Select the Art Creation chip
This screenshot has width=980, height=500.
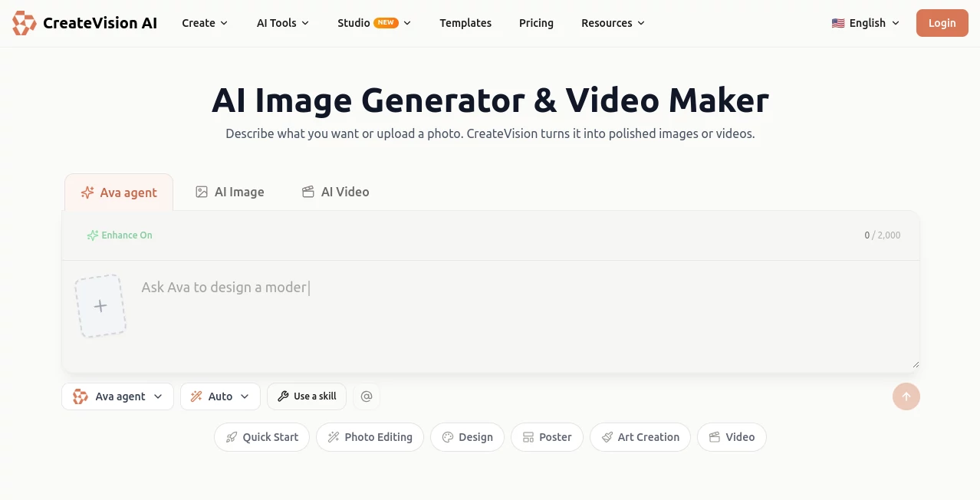pyautogui.click(x=640, y=437)
